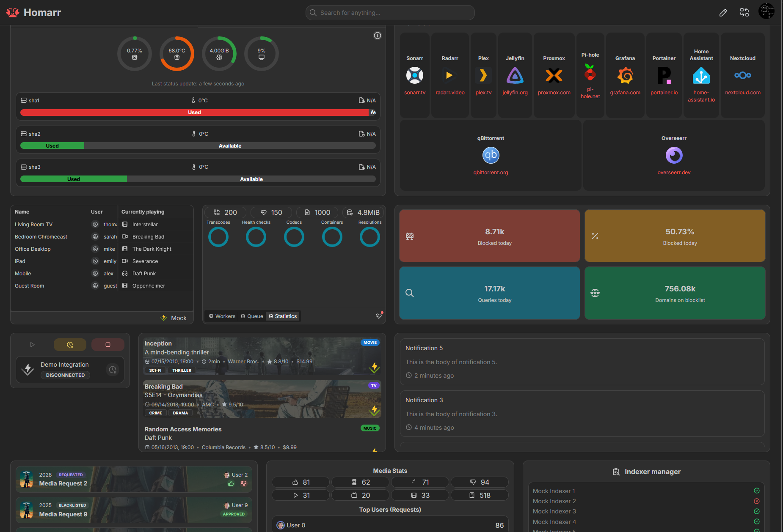The width and height of the screenshot is (783, 532).
Task: Open Notification 3 entry
Action: point(582,414)
